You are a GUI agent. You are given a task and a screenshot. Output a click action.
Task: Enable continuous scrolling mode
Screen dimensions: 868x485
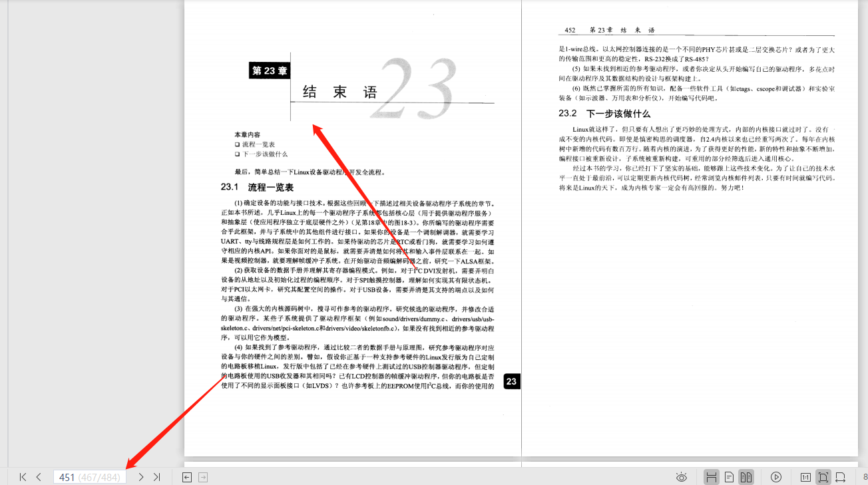[711, 477]
